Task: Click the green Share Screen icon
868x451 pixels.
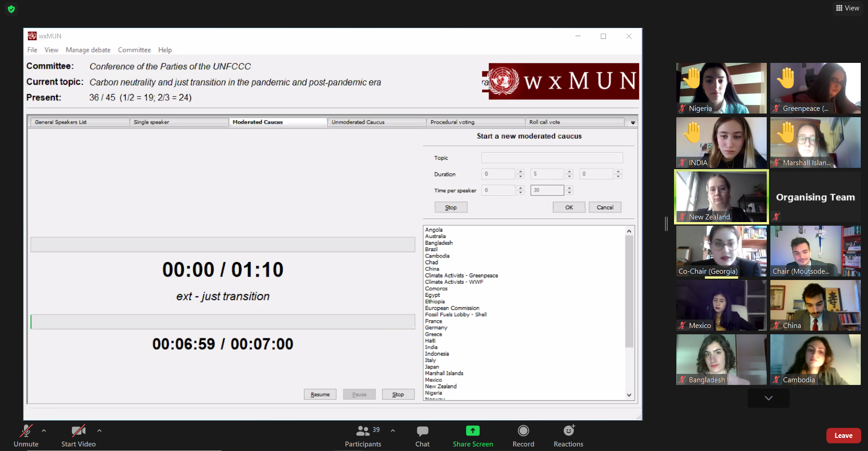Action: pos(472,431)
